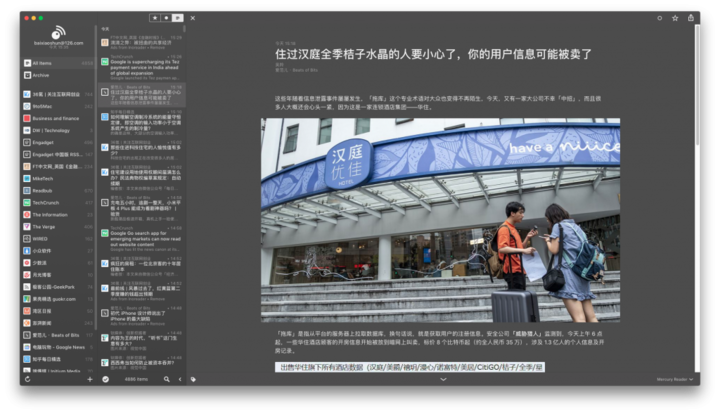Screen dimensions: 720x414
Task: Open the Beats of Bits feed in sidebar
Action: tap(59, 335)
